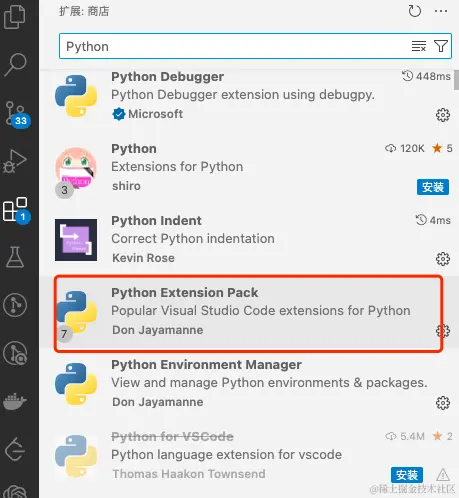Click publisher name shiro
This screenshot has height=498, width=459.
[126, 186]
